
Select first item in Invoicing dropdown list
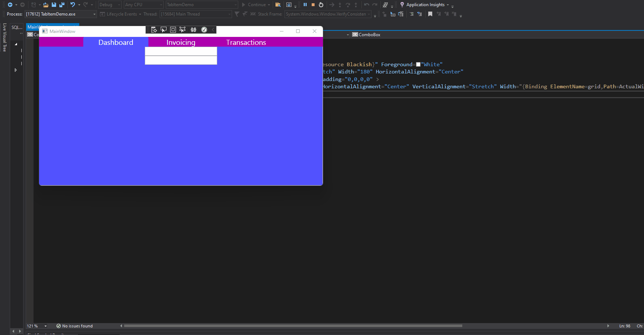tap(181, 51)
